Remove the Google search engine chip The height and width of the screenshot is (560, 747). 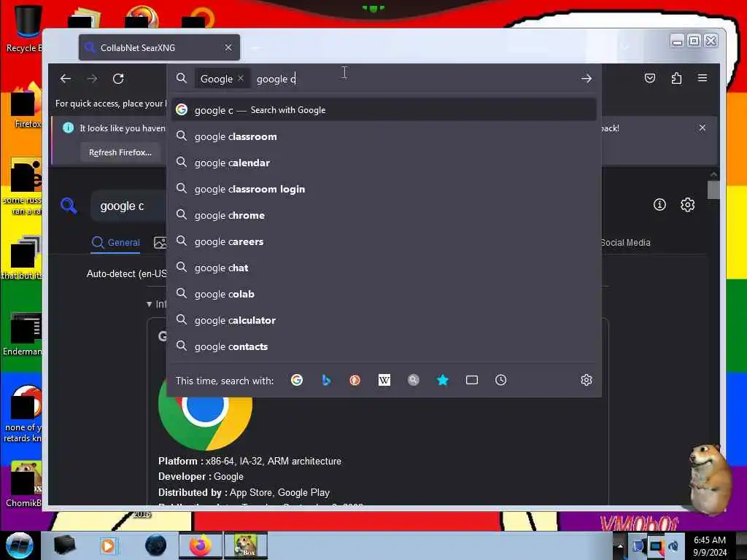coord(241,79)
